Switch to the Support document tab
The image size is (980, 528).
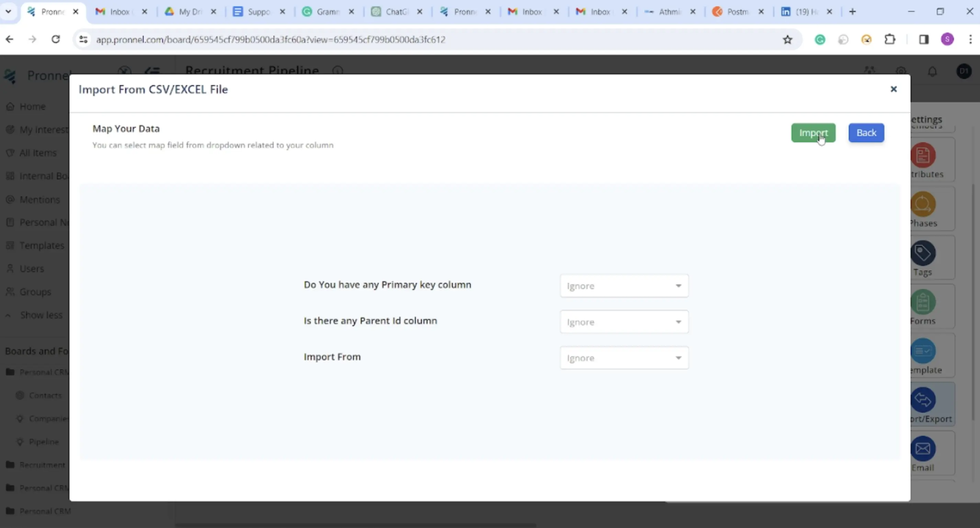click(x=259, y=12)
